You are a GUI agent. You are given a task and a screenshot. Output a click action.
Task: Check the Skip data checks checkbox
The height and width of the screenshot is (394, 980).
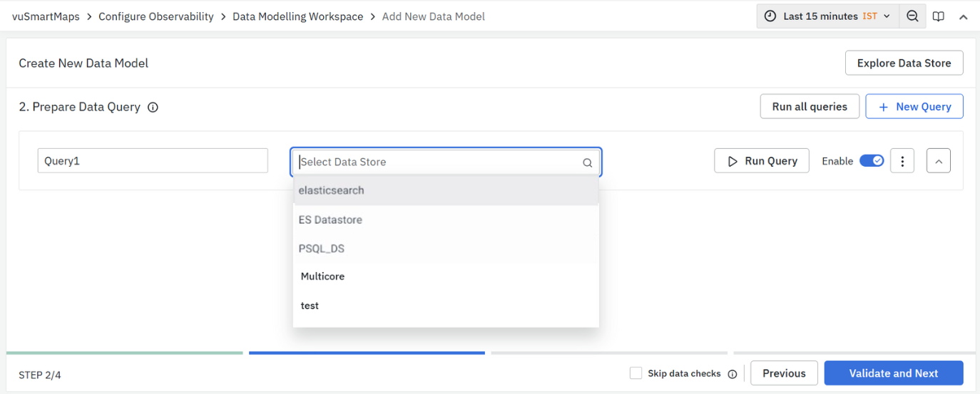636,373
